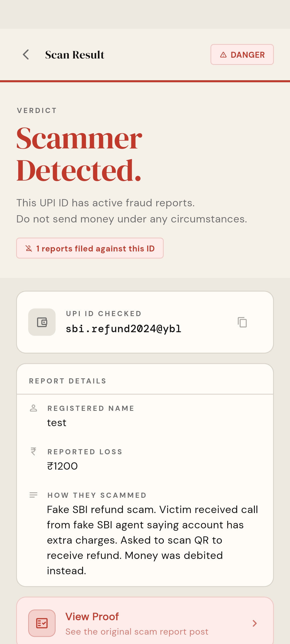
Task: Go back using the back arrow
Action: (26, 54)
